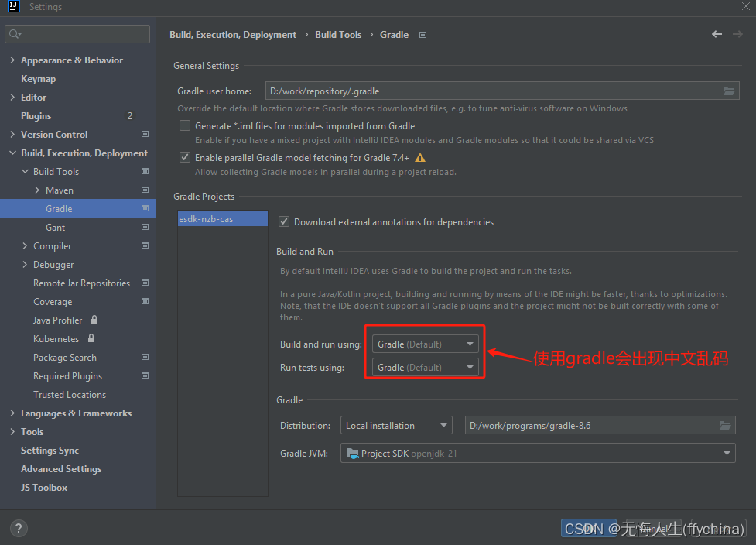The height and width of the screenshot is (545, 756).
Task: Select esdk-nzb-cas Gradle project
Action: point(223,218)
